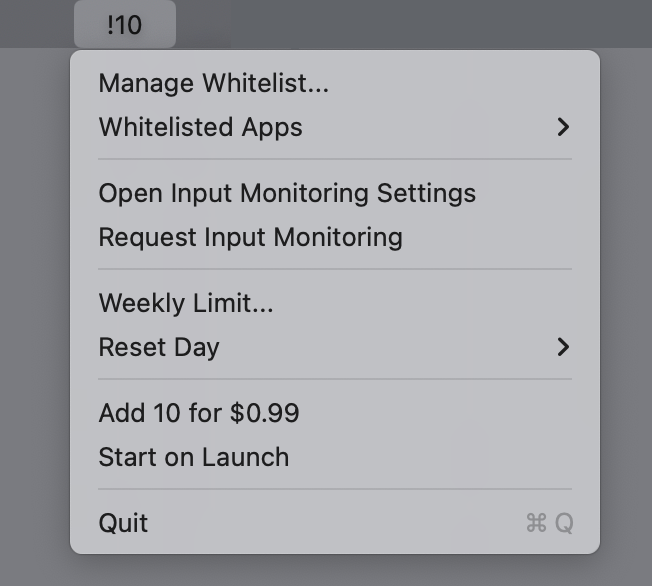Close the dropdown via the !10 status button

tap(124, 25)
